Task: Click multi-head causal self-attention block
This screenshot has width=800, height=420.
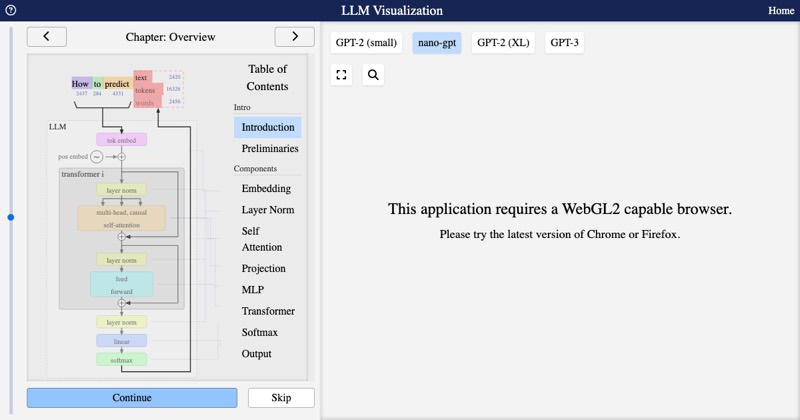Action: click(x=121, y=218)
